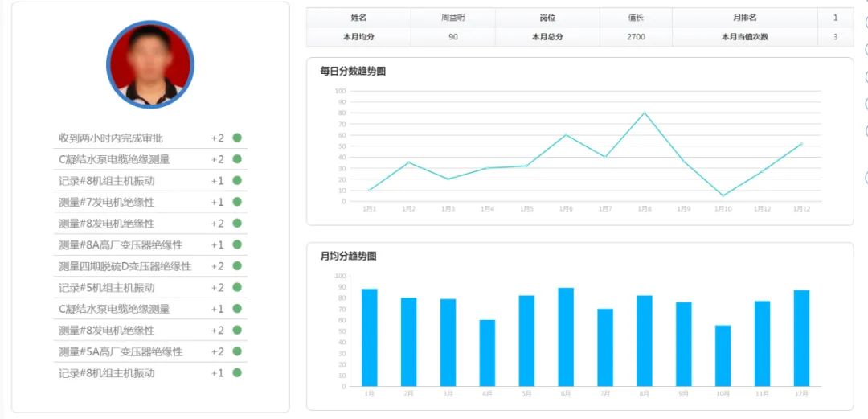Click the 本月总分 value 2700 cell
This screenshot has height=419, width=868.
[635, 37]
